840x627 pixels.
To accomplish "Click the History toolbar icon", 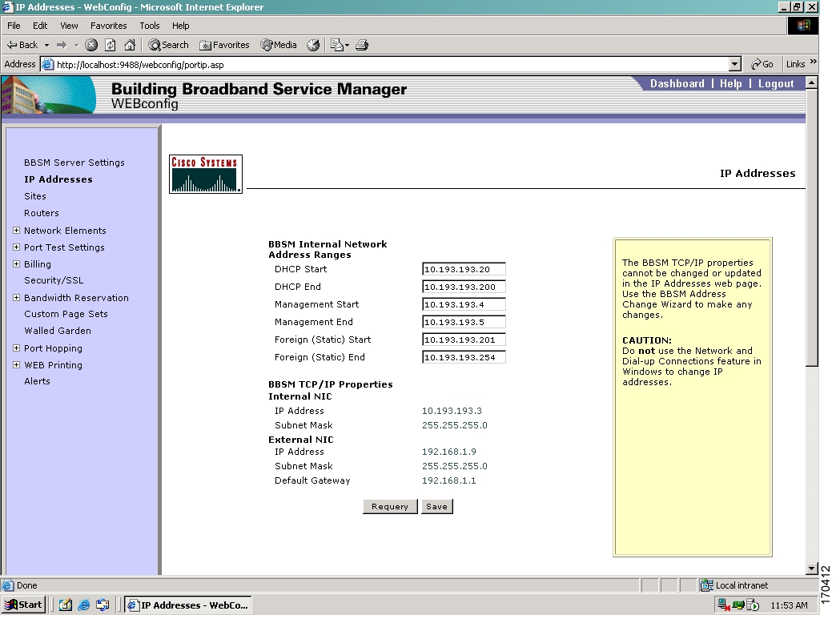I will click(313, 46).
